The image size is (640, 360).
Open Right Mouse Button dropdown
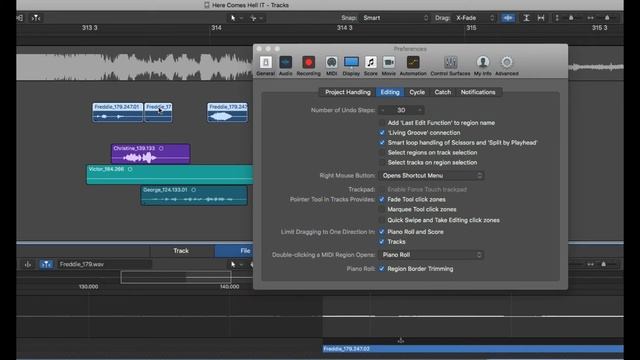coord(431,176)
